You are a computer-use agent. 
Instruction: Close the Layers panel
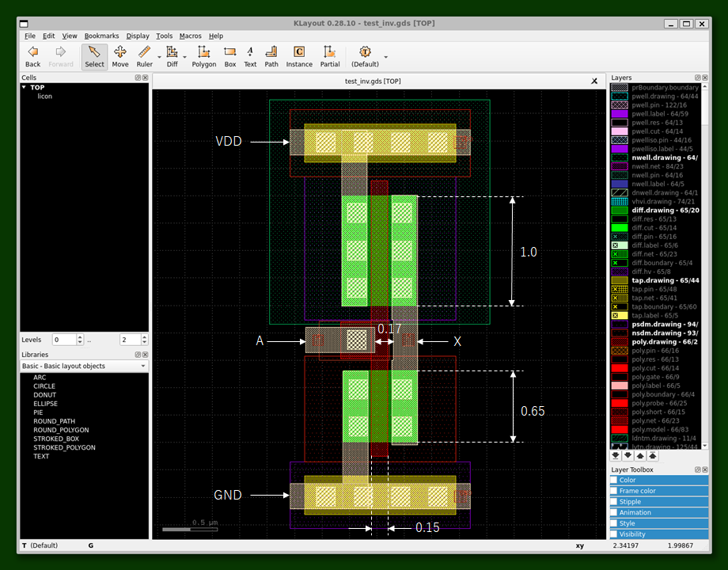[705, 78]
